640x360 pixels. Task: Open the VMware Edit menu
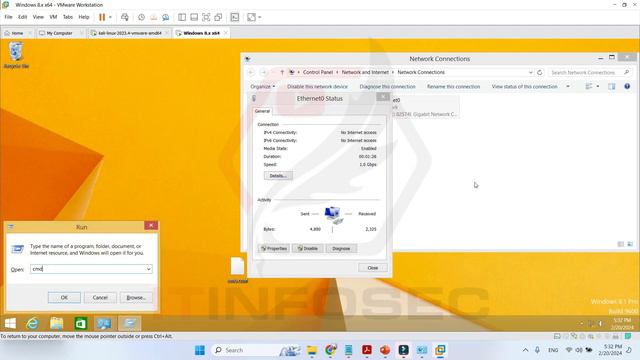(x=22, y=17)
